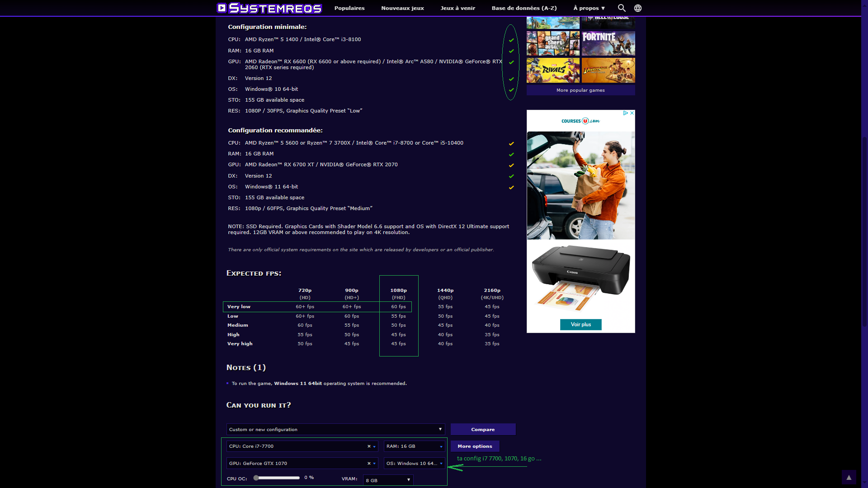
Task: Open the RAM 16 GB dropdown
Action: tap(414, 446)
